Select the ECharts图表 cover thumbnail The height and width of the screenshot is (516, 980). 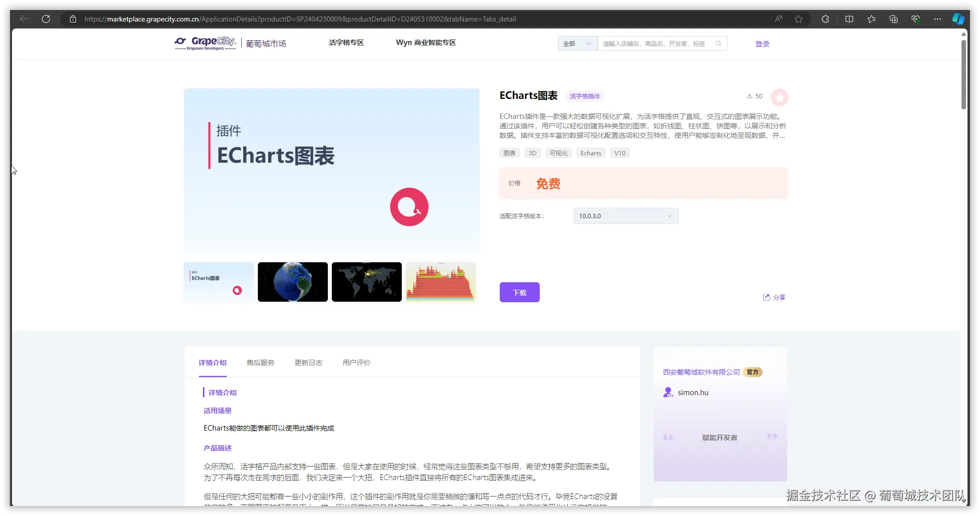coord(219,282)
